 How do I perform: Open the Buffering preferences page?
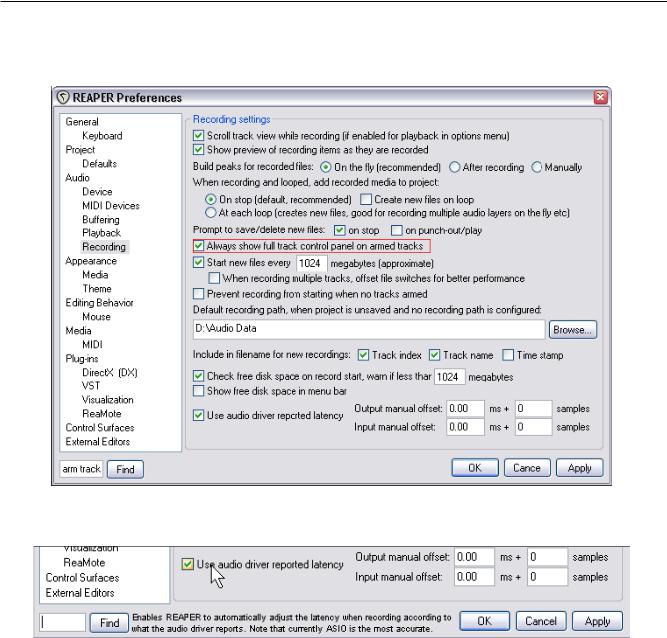tap(101, 219)
